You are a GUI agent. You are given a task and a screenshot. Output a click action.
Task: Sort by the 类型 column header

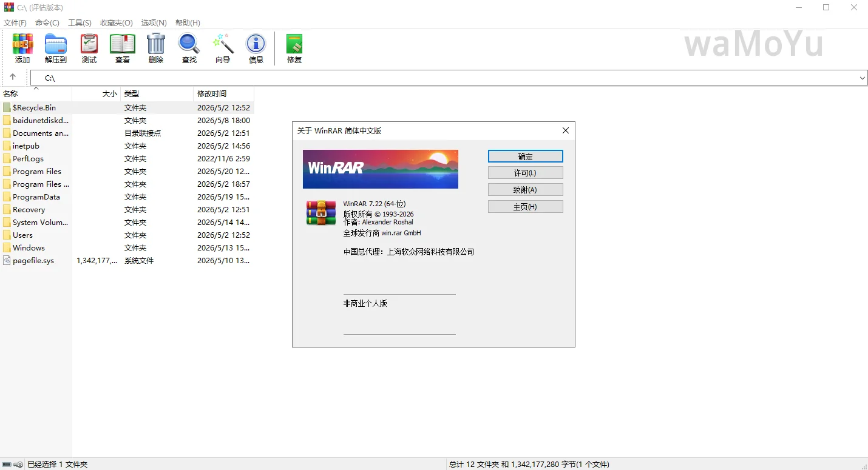click(x=157, y=93)
